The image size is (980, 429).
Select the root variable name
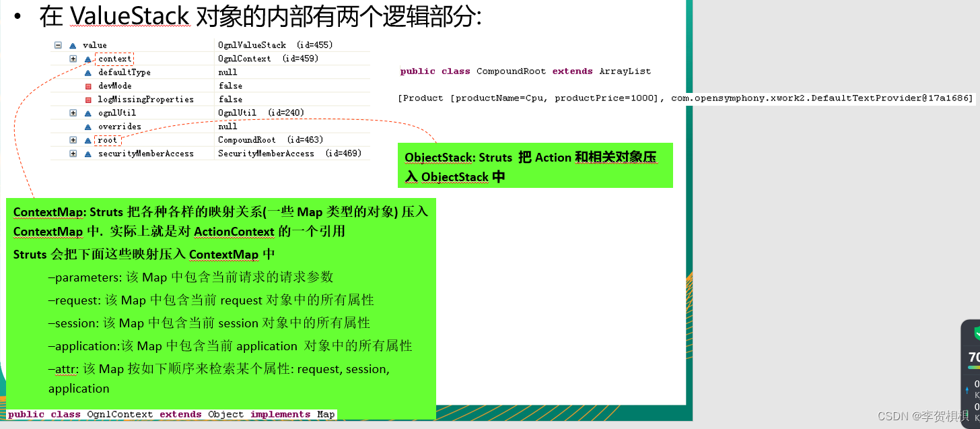point(108,140)
